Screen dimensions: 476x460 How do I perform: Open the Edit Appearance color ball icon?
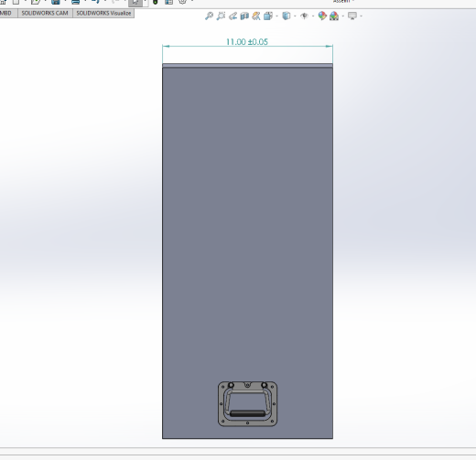[x=322, y=16]
